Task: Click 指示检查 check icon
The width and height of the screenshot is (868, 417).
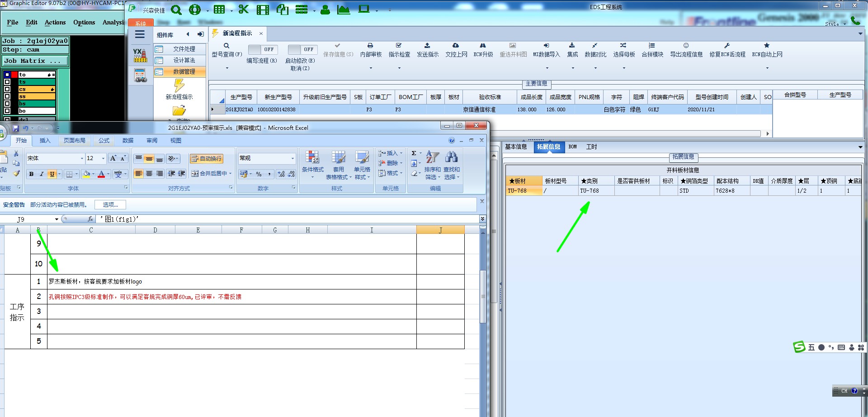Action: 399,46
